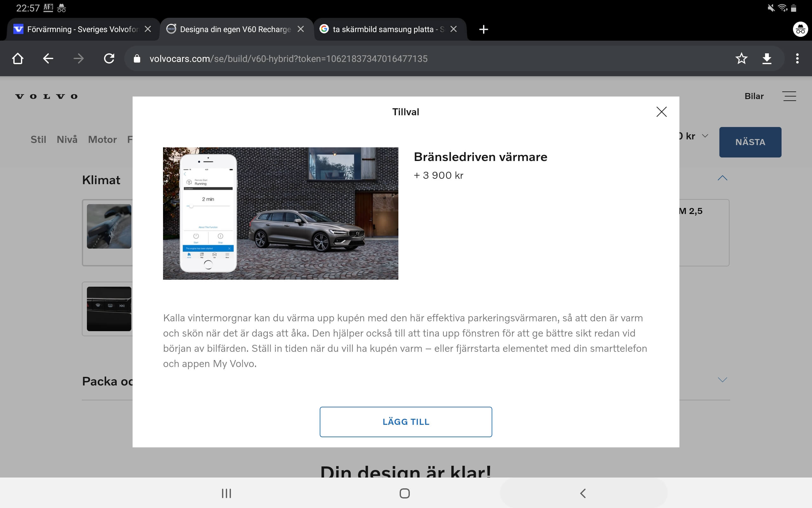Open the Bilar menu link

754,97
